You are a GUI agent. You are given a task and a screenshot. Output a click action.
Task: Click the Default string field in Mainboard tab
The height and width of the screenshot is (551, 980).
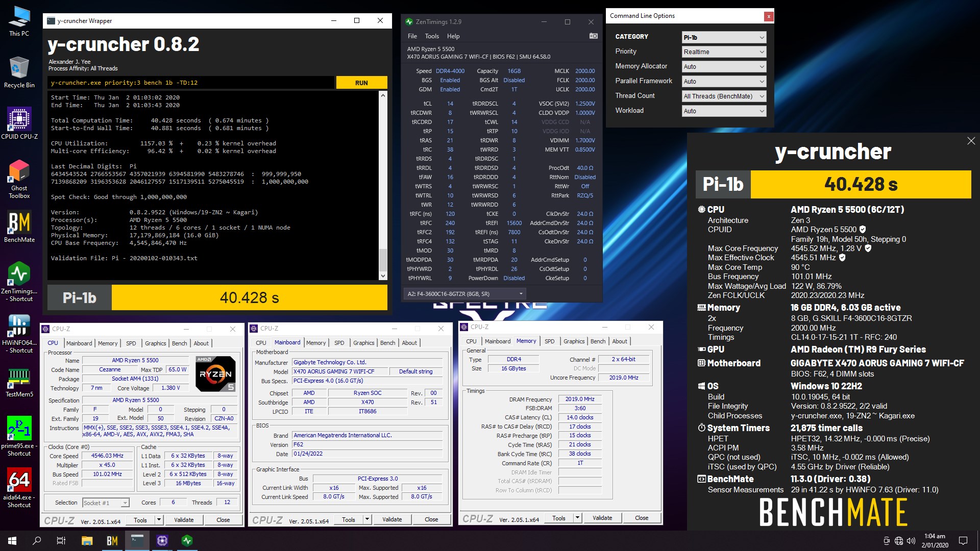[415, 371]
